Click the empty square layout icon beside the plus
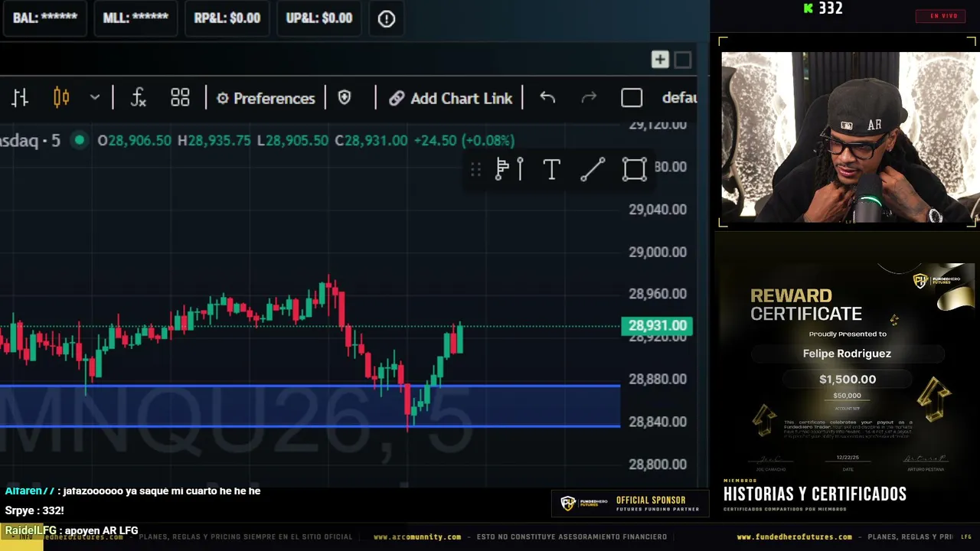This screenshot has width=980, height=551. (x=683, y=60)
